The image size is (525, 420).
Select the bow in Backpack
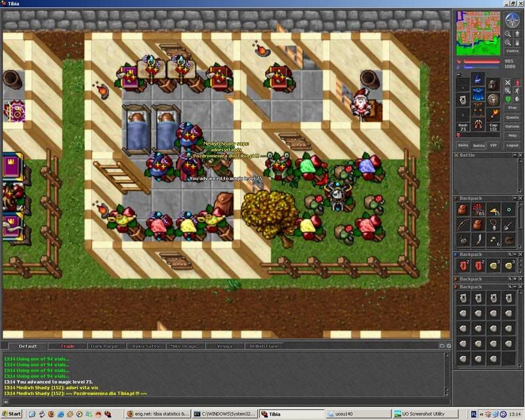(x=463, y=224)
